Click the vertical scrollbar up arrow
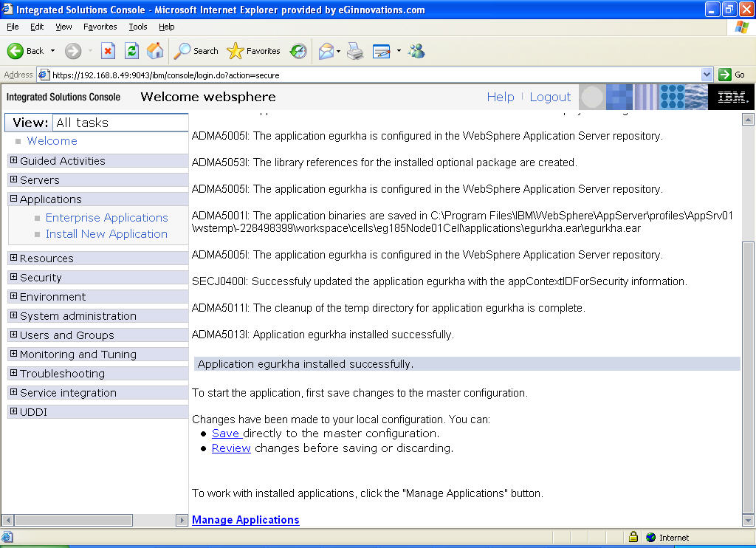Screen dimensions: 756x548 point(748,119)
